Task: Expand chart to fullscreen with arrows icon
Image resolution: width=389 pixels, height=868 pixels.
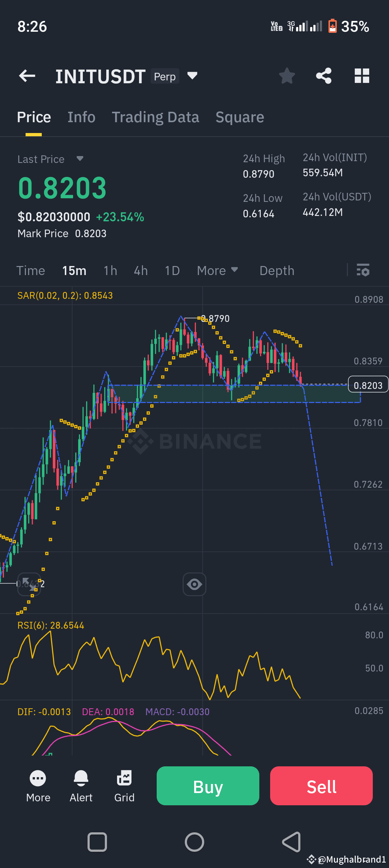Action: pos(29,584)
